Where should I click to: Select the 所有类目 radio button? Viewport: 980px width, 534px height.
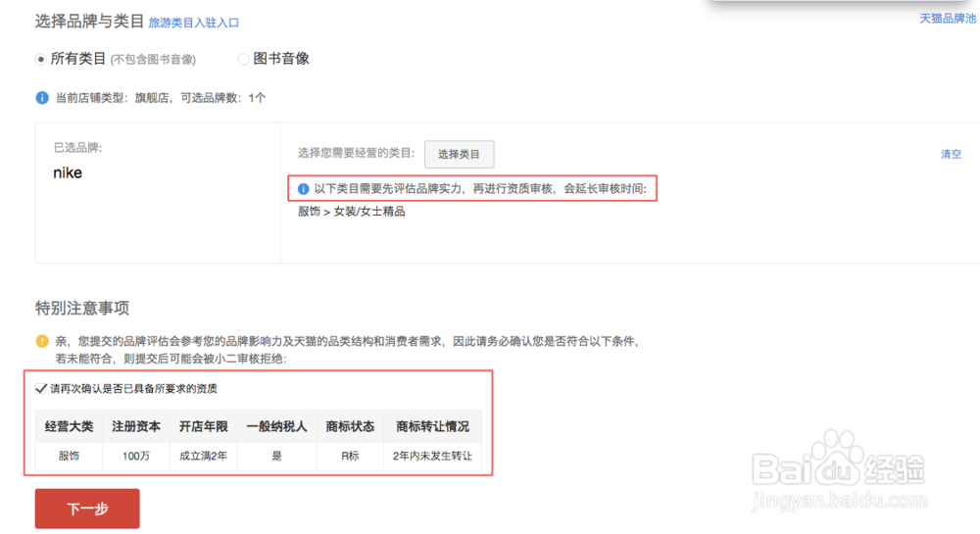(40, 60)
